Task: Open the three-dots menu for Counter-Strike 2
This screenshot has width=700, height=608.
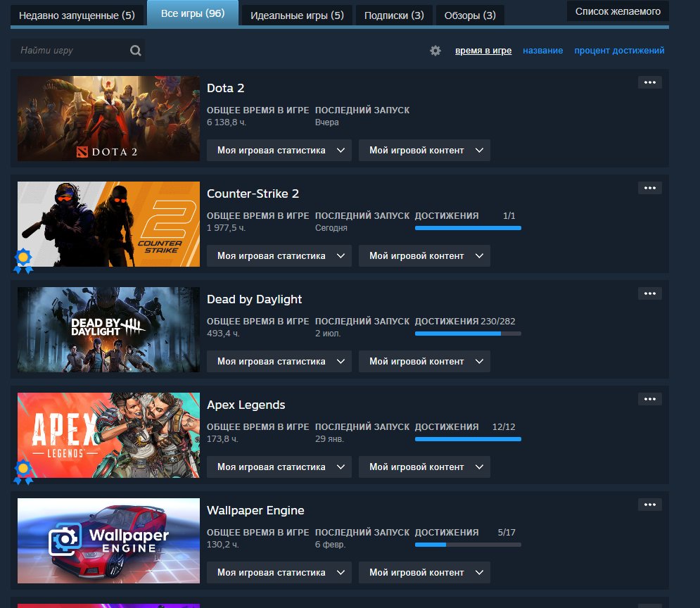Action: [649, 188]
